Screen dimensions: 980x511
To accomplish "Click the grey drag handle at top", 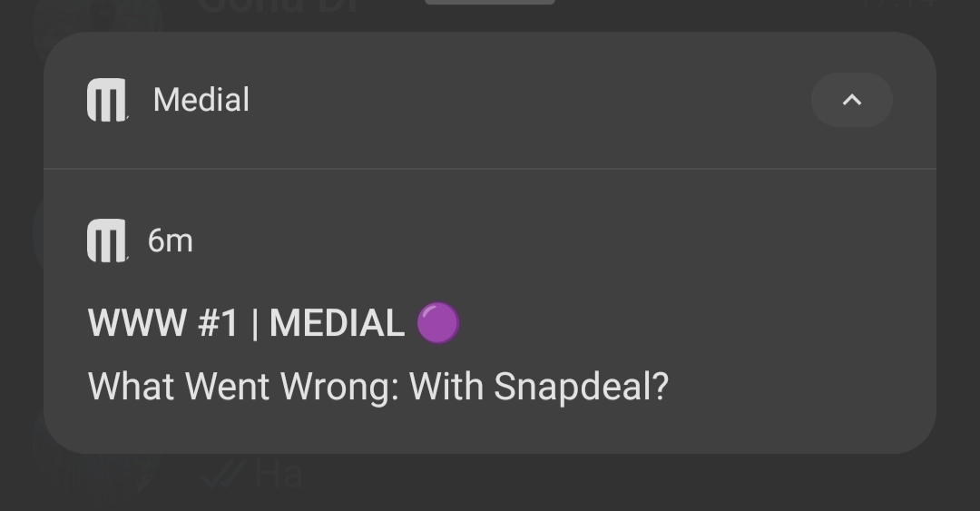I will (490, 3).
